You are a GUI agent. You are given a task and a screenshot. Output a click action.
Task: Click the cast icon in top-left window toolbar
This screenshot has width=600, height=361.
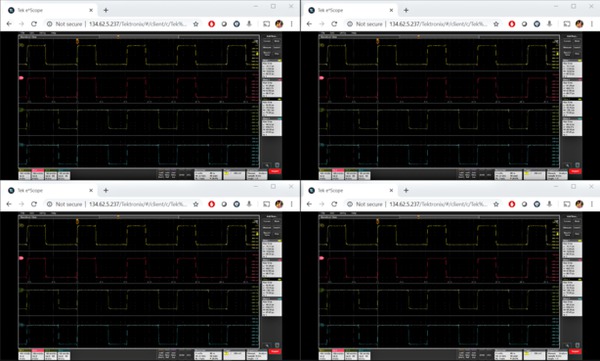pyautogui.click(x=266, y=24)
